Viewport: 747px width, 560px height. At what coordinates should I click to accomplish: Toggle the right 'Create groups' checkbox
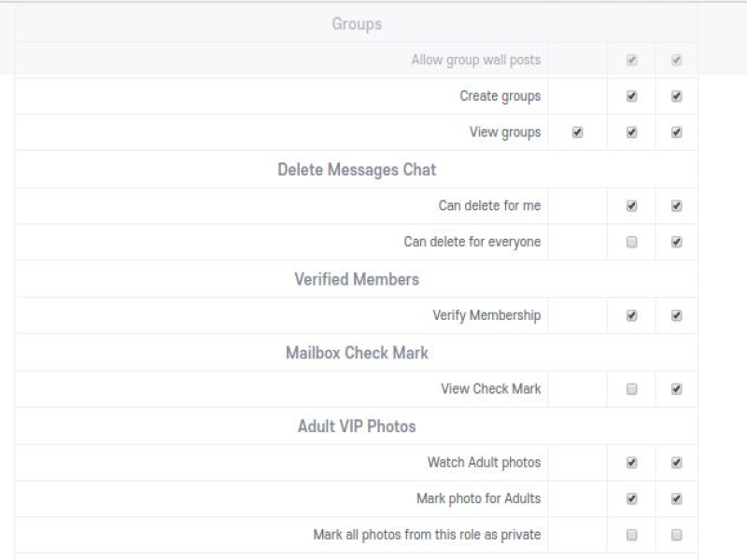[677, 96]
